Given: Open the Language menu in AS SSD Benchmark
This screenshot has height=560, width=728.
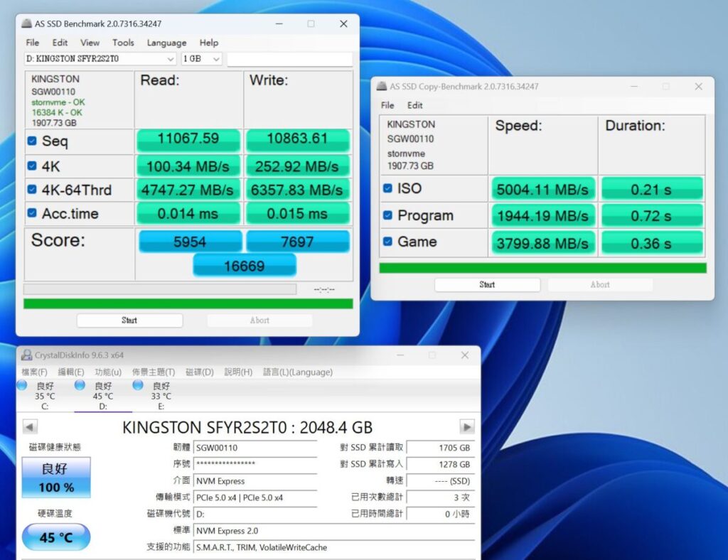Looking at the screenshot, I should [166, 43].
